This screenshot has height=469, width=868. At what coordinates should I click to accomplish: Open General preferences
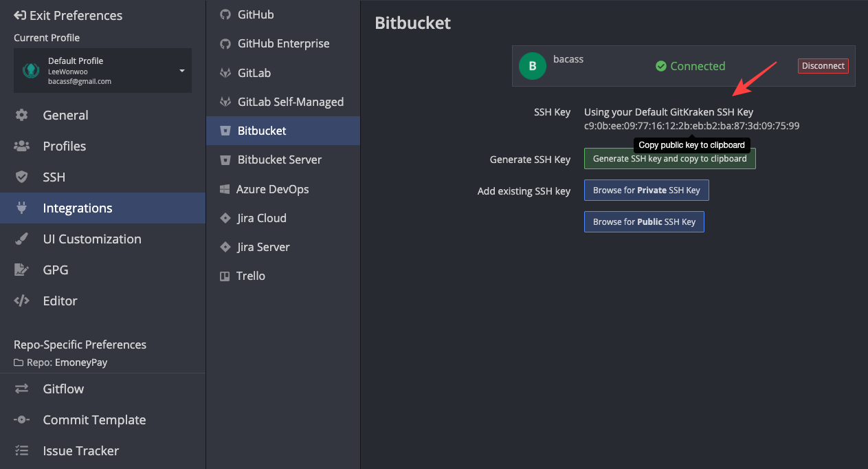[102, 115]
